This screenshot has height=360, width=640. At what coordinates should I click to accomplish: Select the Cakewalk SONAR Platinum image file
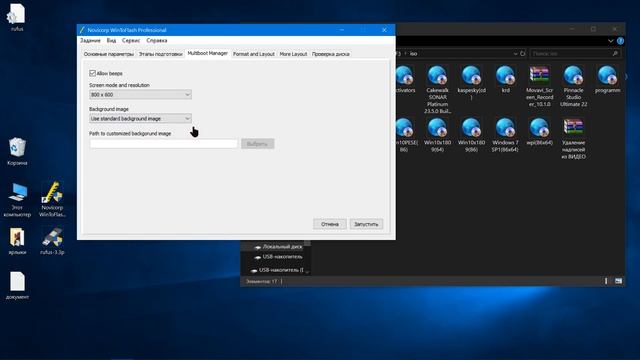(437, 90)
